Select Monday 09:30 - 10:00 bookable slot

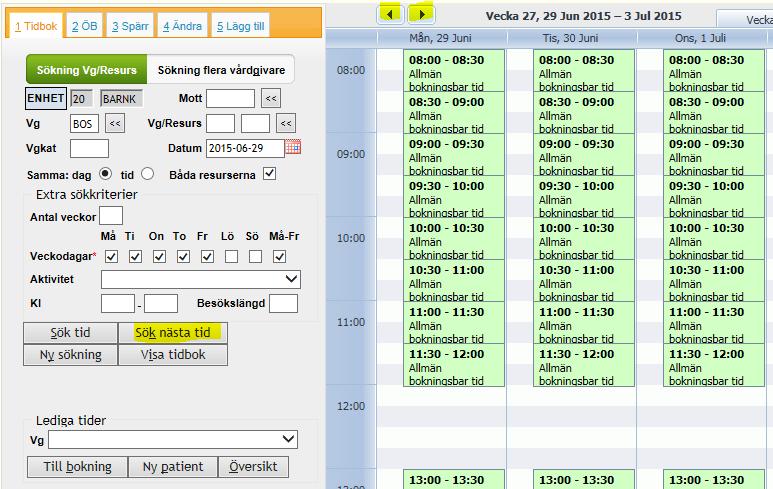tap(454, 197)
